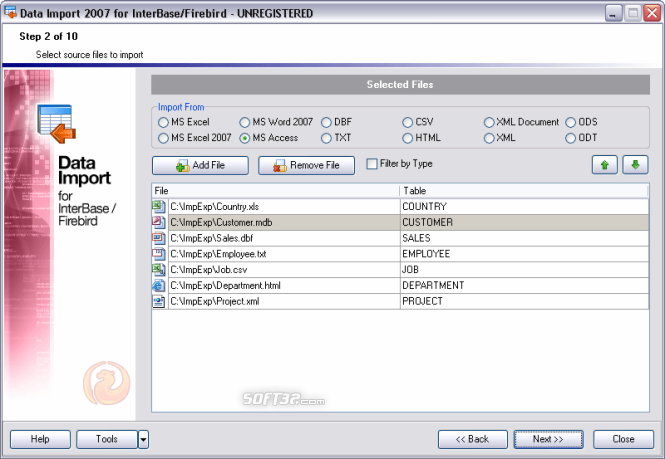This screenshot has width=665, height=459.
Task: Click the browser icon beside Department.html
Action: pyautogui.click(x=159, y=285)
